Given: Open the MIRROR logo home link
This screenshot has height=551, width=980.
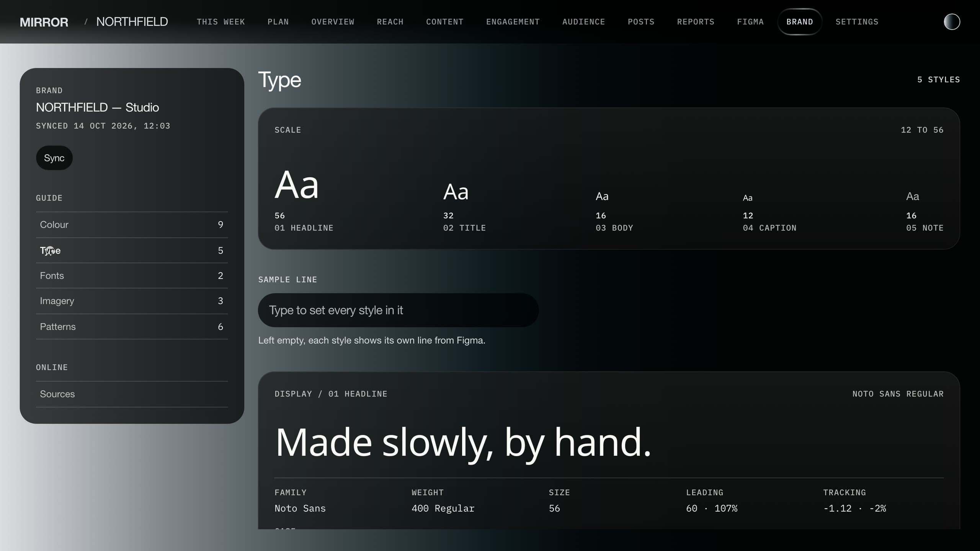Looking at the screenshot, I should [44, 22].
